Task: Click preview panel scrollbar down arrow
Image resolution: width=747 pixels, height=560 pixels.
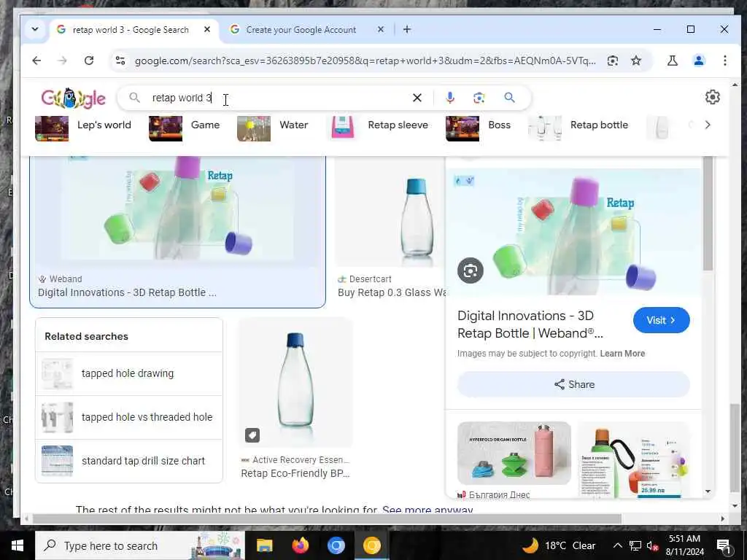Action: click(708, 491)
